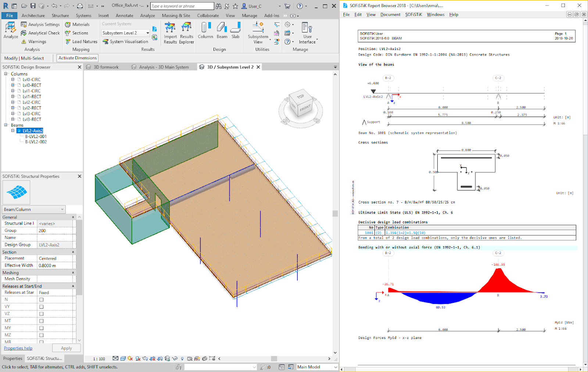Open the Properties help link
The height and width of the screenshot is (372, 588).
click(18, 348)
